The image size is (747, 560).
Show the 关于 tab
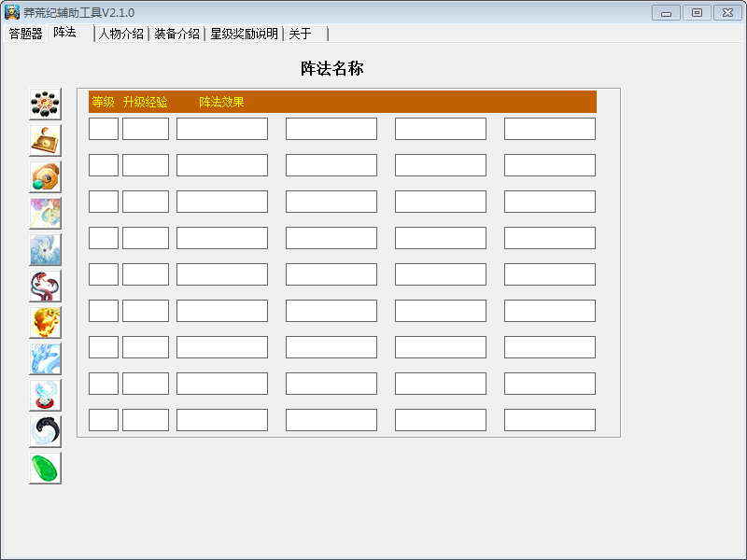pos(300,34)
